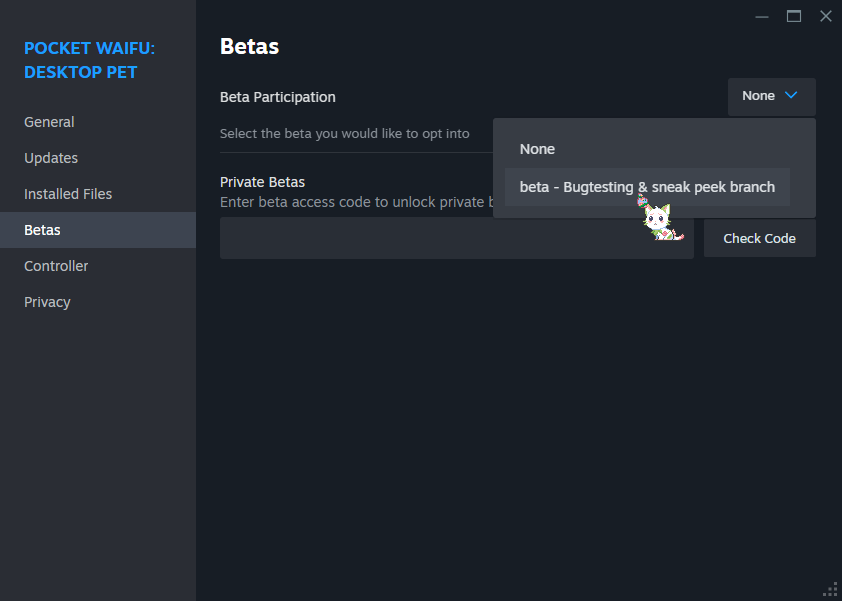This screenshot has height=601, width=842.
Task: Choose the beta - Bugtesting & sneak peek branch
Action: tap(647, 187)
